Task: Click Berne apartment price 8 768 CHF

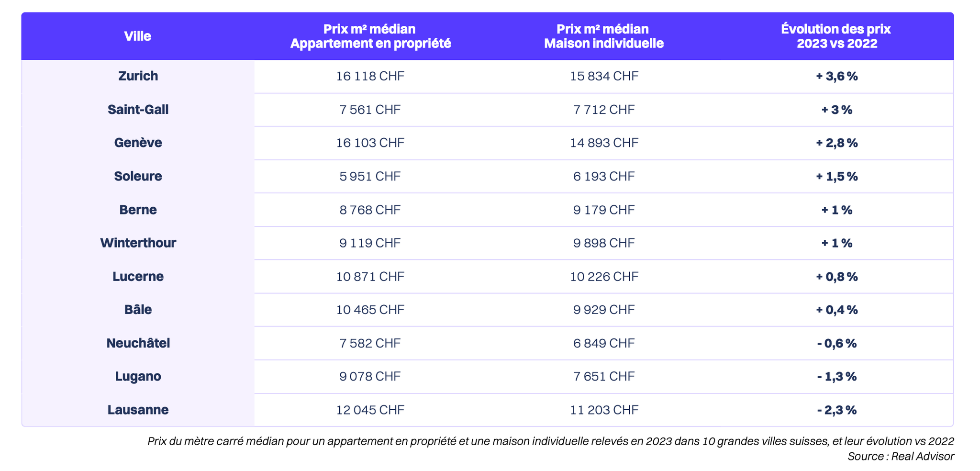Action: 370,210
